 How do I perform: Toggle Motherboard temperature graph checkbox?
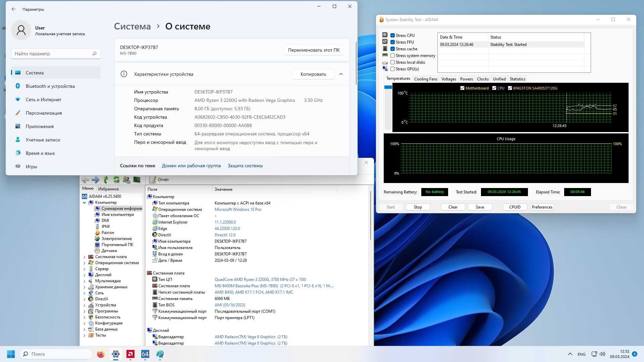[462, 88]
